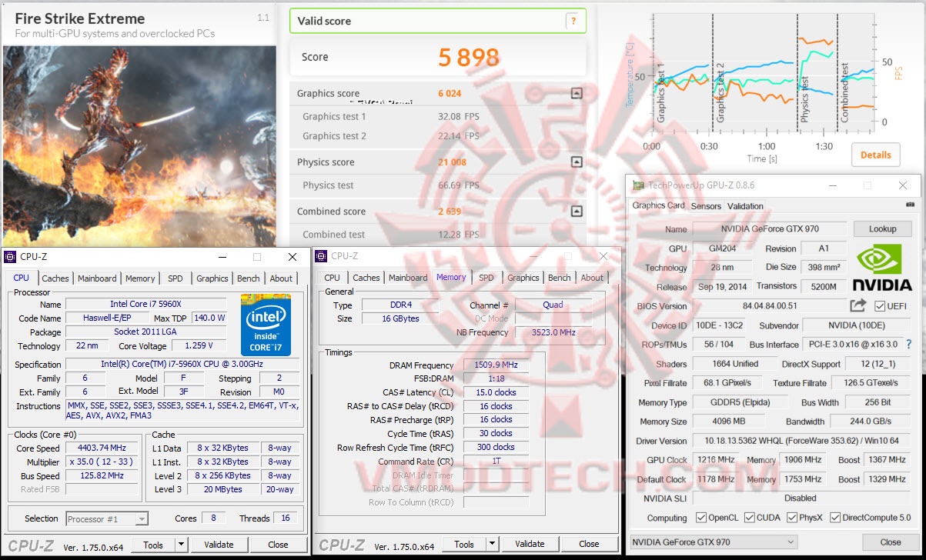Screen dimensions: 926x560
Task: Click the Lookup button in GPU-Z
Action: 882,228
